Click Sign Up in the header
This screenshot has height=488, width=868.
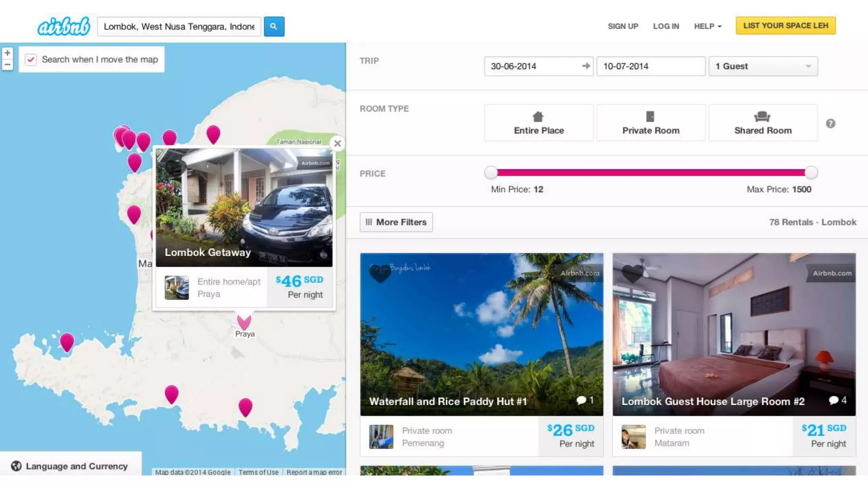[x=623, y=26]
